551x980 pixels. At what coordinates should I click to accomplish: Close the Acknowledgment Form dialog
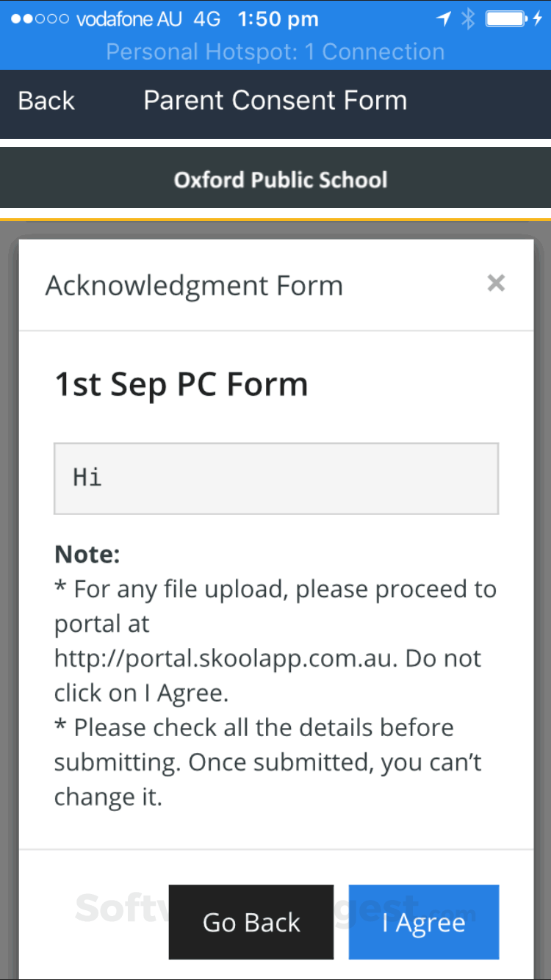pyautogui.click(x=496, y=283)
